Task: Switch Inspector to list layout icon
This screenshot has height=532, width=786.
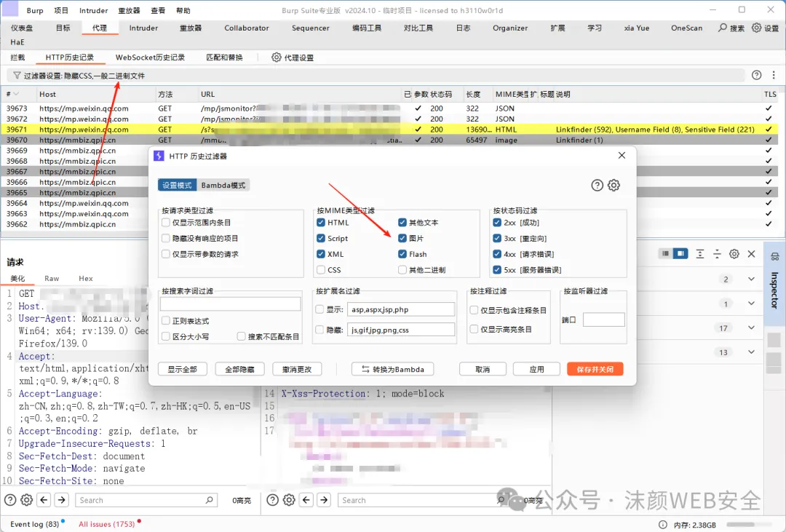Action: click(x=664, y=254)
